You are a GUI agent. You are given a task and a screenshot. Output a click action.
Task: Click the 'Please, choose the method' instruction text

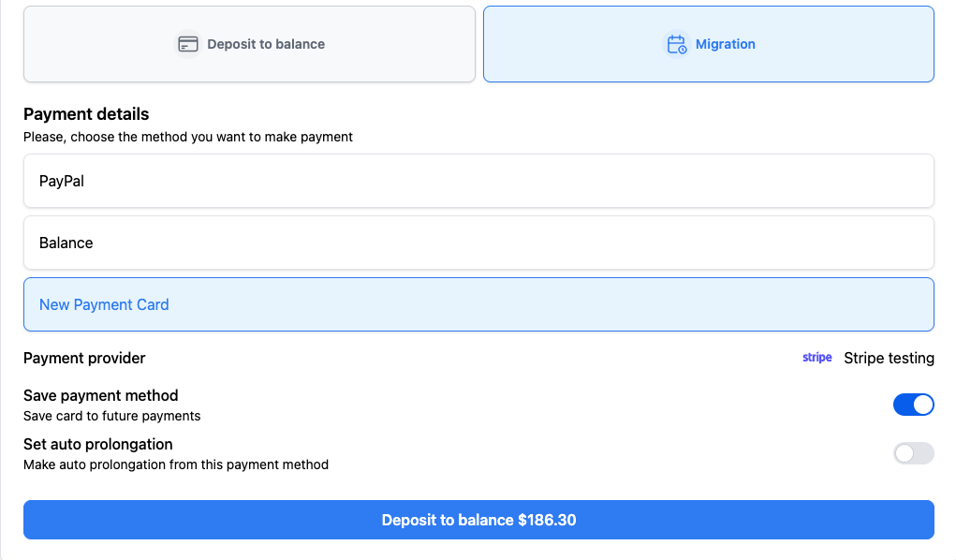coord(187,137)
